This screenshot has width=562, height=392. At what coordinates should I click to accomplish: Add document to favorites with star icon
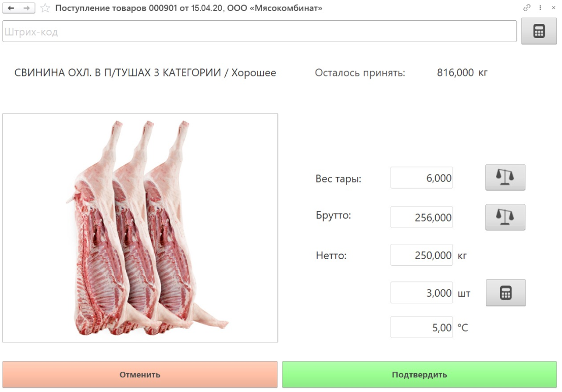click(x=45, y=8)
